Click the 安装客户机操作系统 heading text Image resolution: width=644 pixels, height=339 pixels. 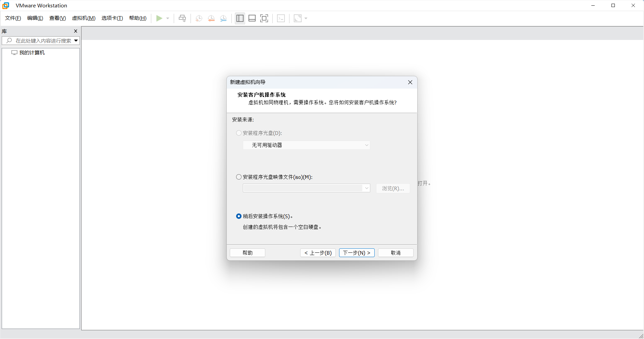point(262,95)
